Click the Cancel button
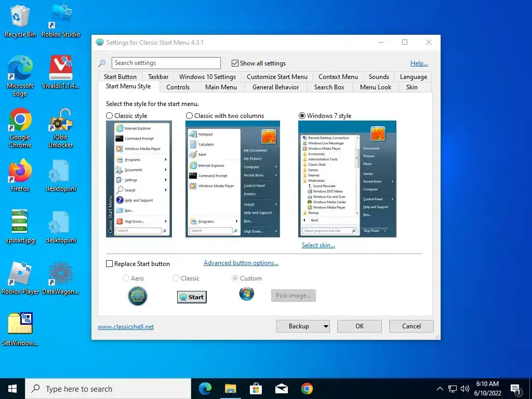The height and width of the screenshot is (399, 532). [411, 326]
